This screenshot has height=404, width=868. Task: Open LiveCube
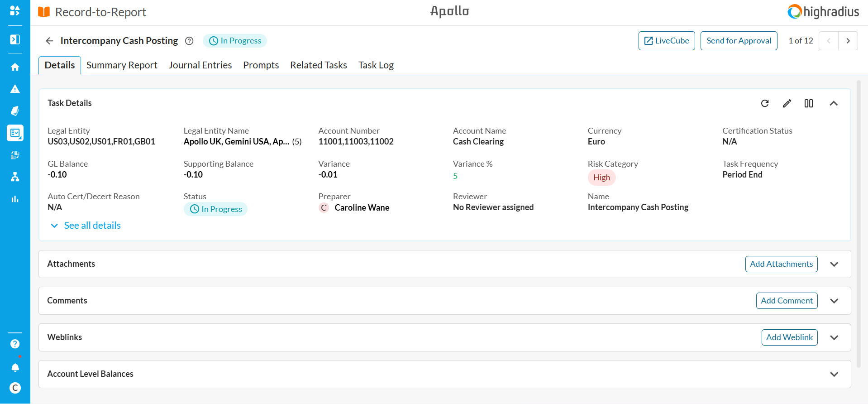[667, 41]
